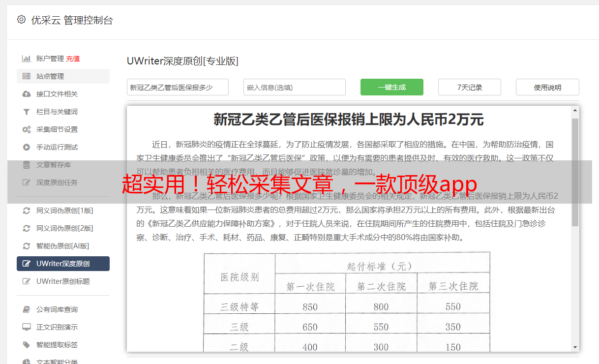Click the book icon for 公有词库查询
This screenshot has width=599, height=364.
click(x=27, y=309)
